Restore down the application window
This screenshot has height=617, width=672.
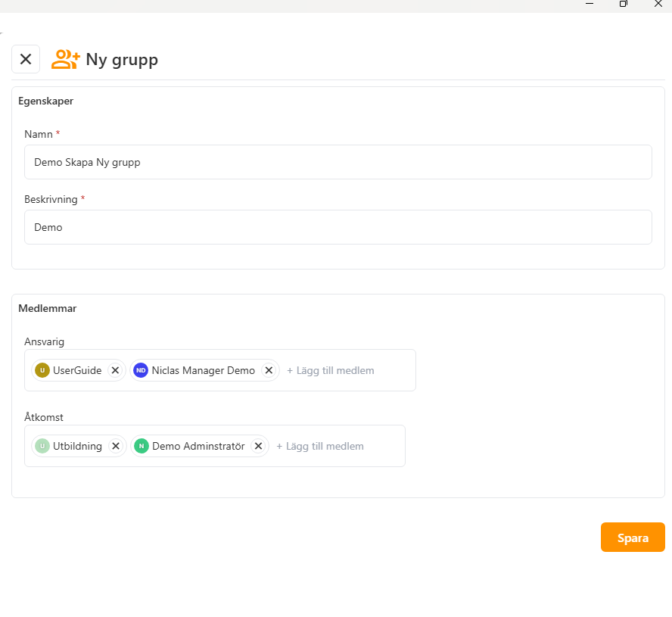624,4
